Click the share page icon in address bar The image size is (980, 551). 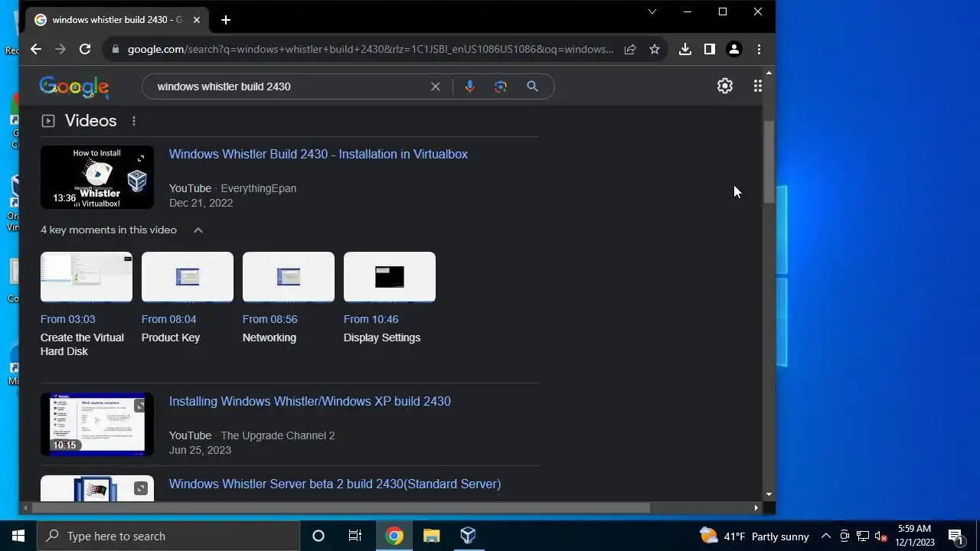point(630,49)
